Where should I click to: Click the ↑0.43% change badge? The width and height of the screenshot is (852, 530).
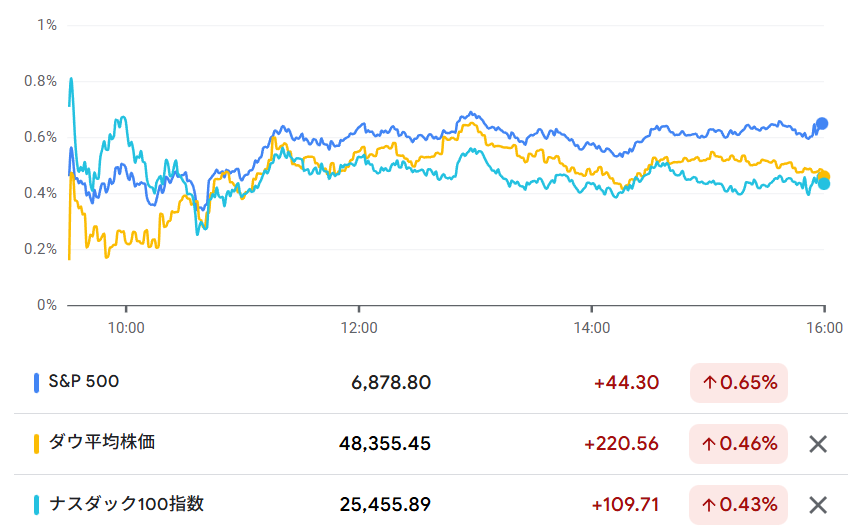coord(738,505)
